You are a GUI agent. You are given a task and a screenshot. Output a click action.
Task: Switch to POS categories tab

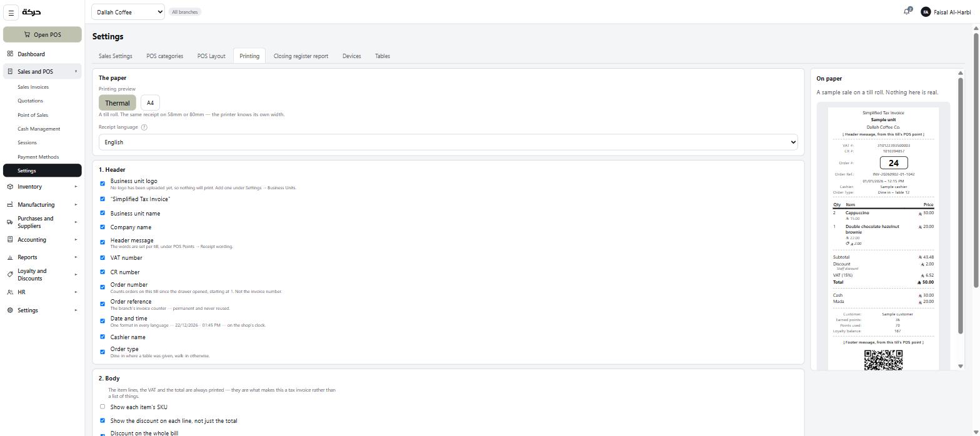[x=165, y=56]
